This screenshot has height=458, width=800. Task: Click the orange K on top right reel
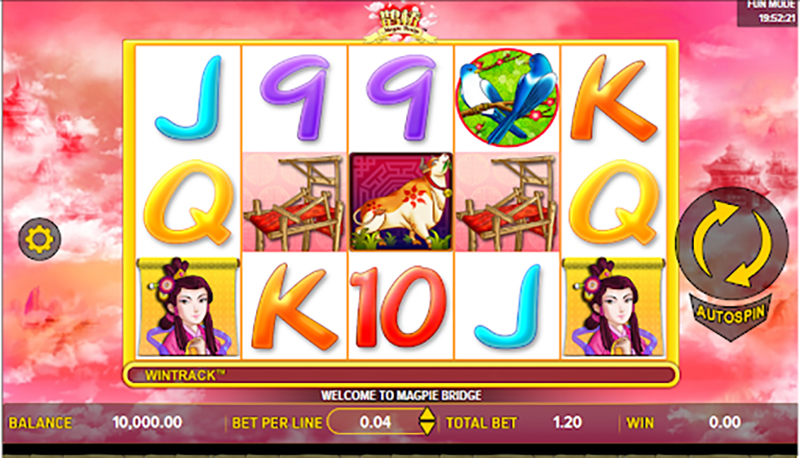[613, 98]
